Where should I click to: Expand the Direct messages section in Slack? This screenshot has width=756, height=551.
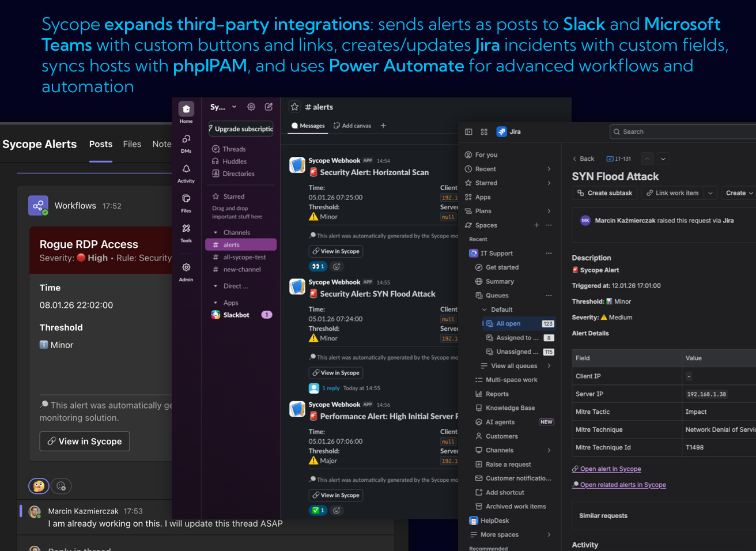[x=216, y=286]
